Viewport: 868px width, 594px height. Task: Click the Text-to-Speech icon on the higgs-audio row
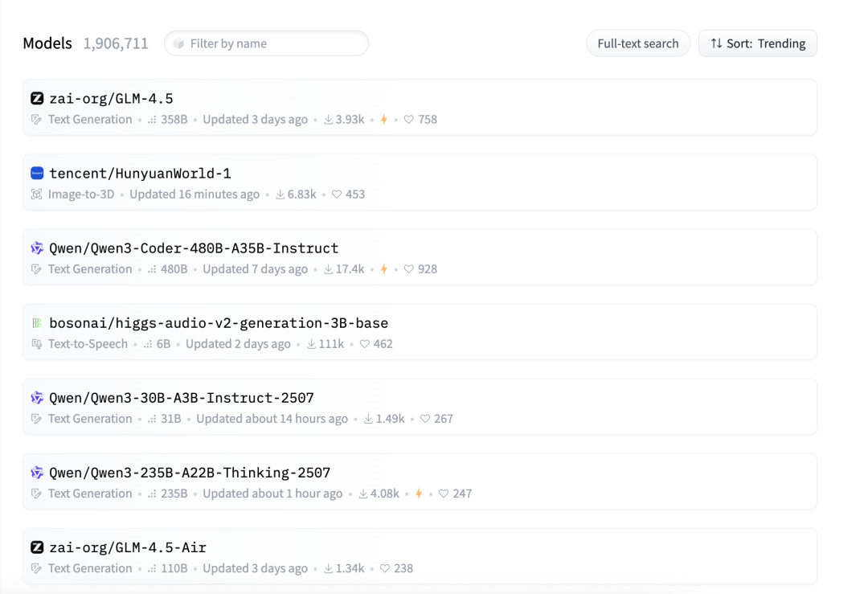click(x=36, y=344)
